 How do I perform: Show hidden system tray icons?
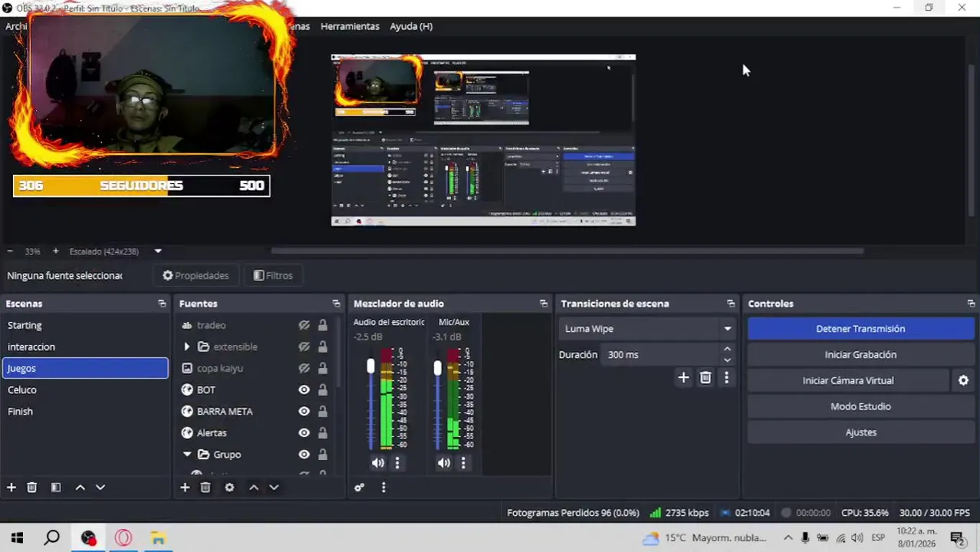pos(788,537)
